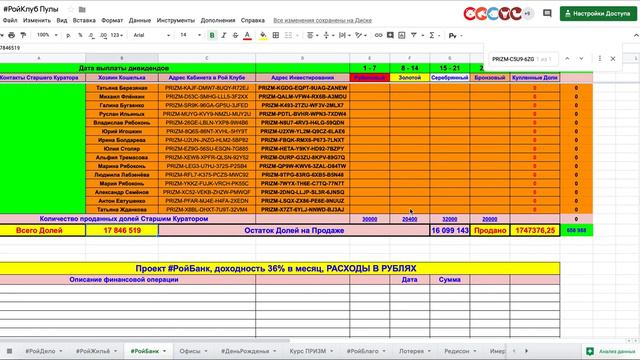Switch to the Лотерея sheet tab
Viewport: 640px width, 360px height.
pyautogui.click(x=411, y=351)
